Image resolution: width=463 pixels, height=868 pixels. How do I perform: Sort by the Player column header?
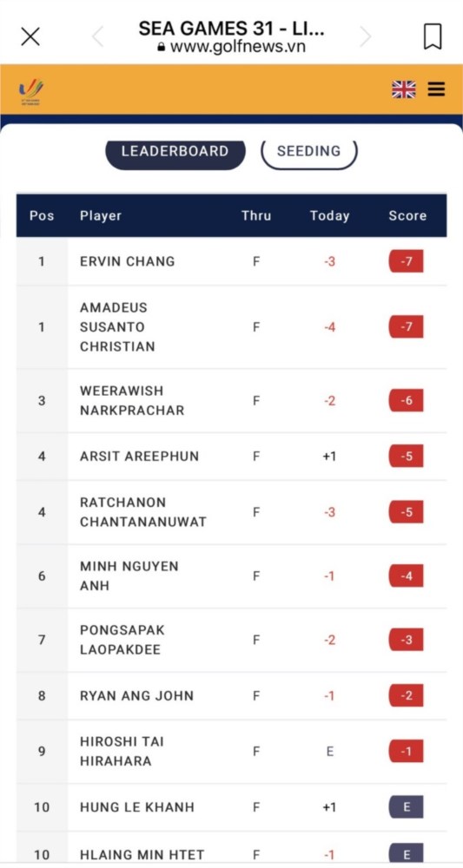click(100, 216)
